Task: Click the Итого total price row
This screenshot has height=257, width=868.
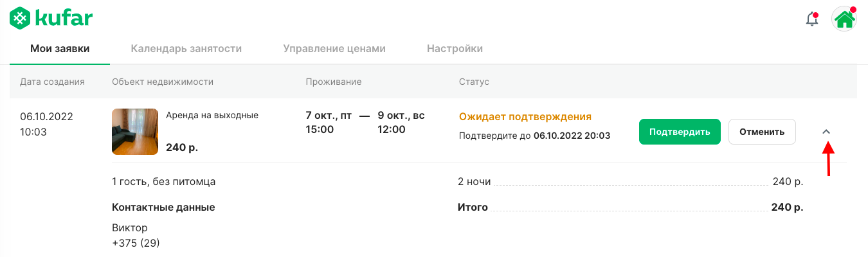Action: point(631,208)
